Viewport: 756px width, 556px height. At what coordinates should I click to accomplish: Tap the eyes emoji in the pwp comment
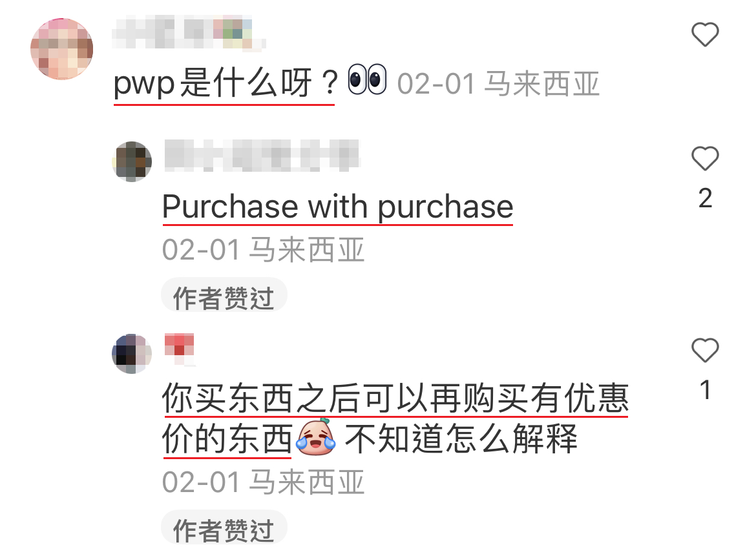(x=367, y=79)
